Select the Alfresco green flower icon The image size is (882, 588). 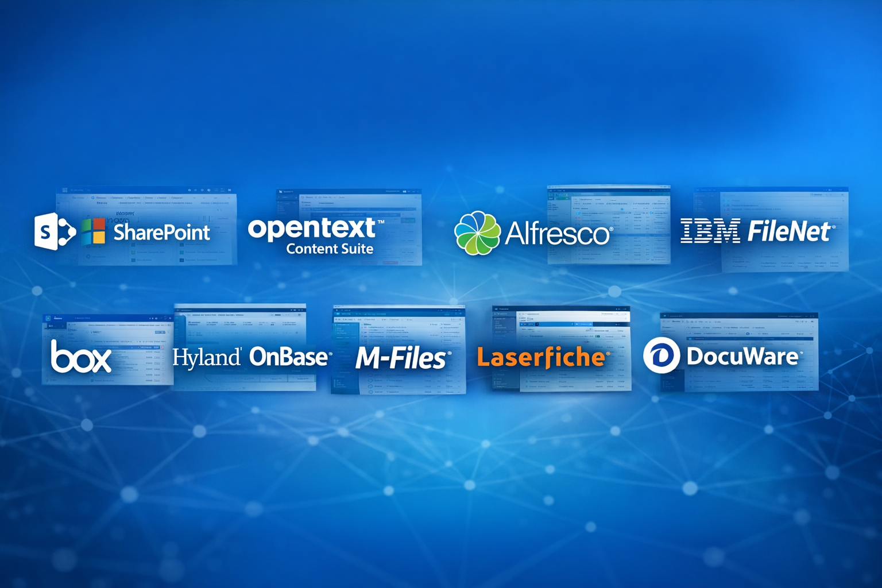coord(477,233)
